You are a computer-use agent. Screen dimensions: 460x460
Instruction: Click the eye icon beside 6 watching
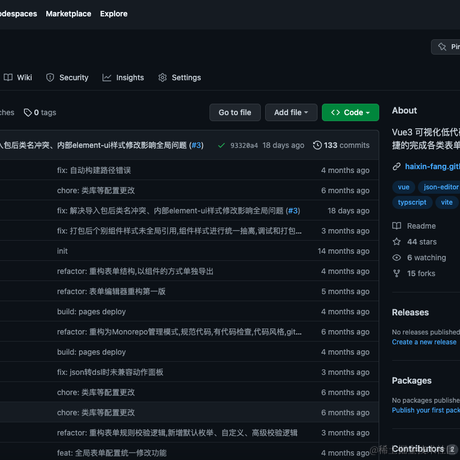[x=397, y=258]
